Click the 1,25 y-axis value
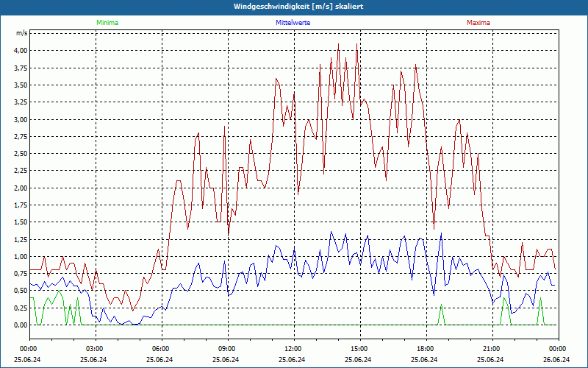 [21, 240]
